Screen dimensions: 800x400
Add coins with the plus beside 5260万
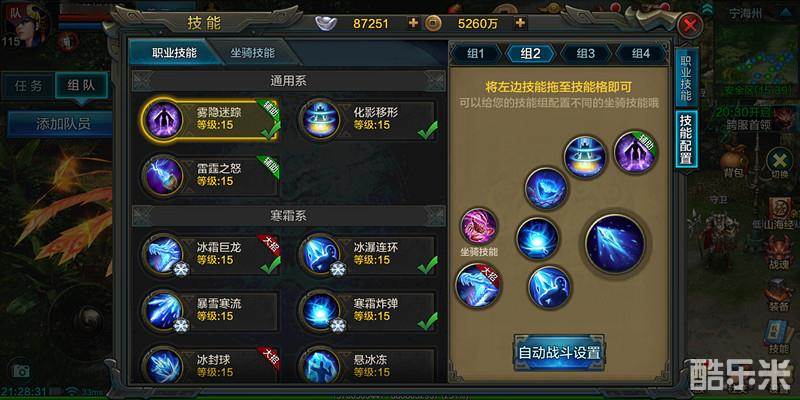pos(520,23)
